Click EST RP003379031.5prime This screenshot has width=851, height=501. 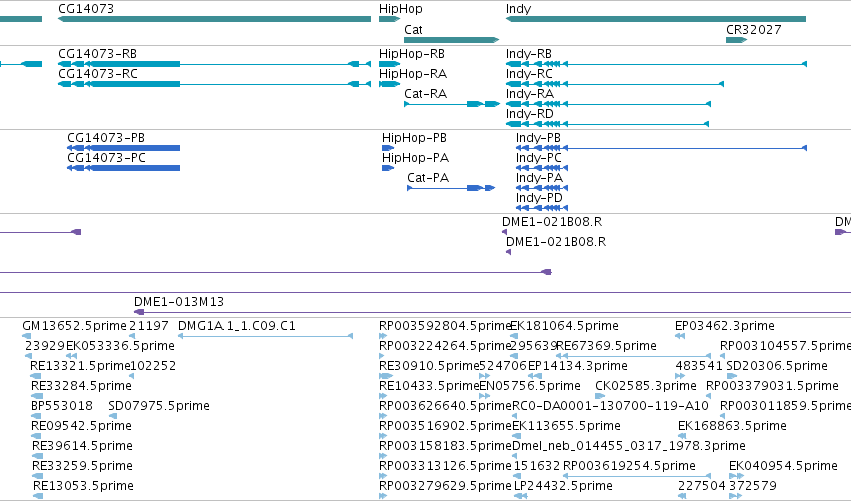[x=772, y=386]
